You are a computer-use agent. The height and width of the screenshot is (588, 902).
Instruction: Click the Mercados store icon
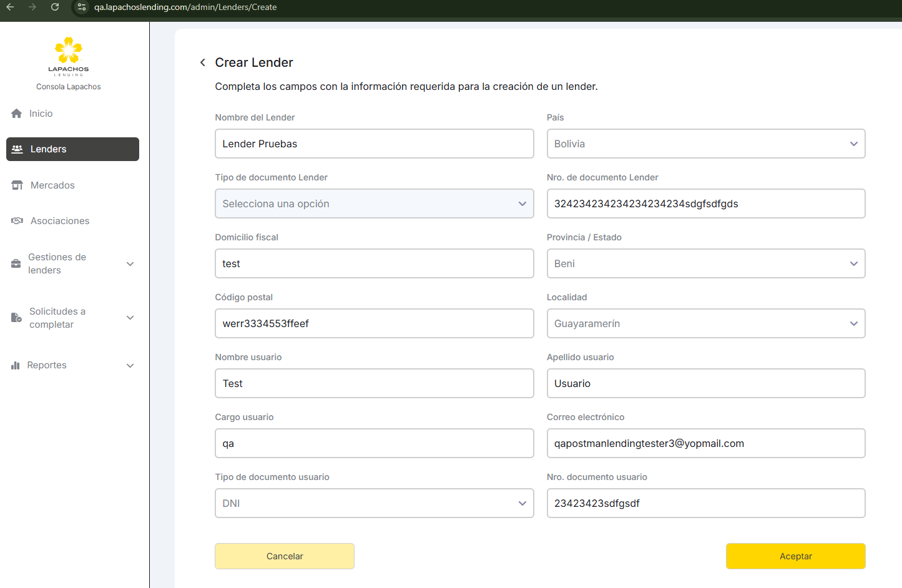17,185
